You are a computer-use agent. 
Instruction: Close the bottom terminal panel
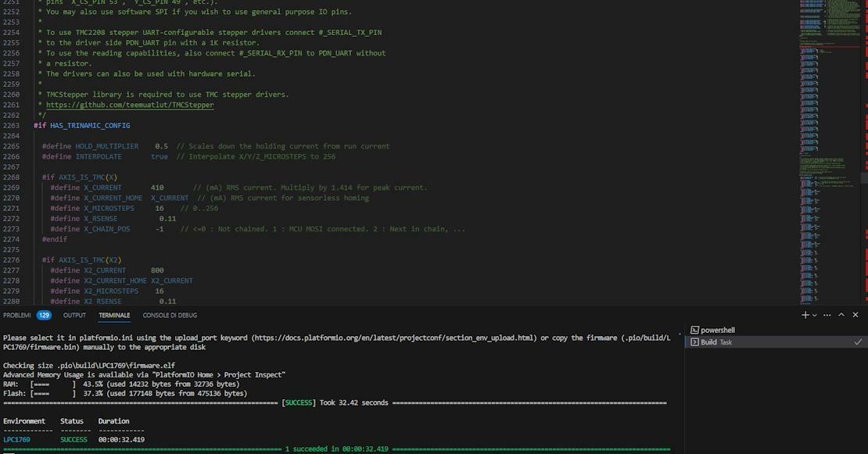pos(858,315)
